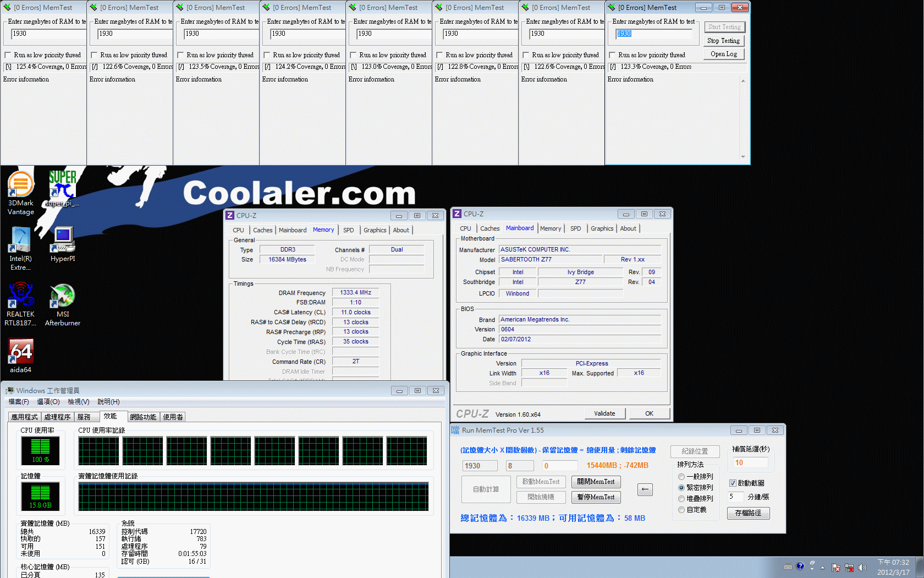The height and width of the screenshot is (578, 924).
Task: Show hidden tray icons arrow
Action: click(x=823, y=568)
